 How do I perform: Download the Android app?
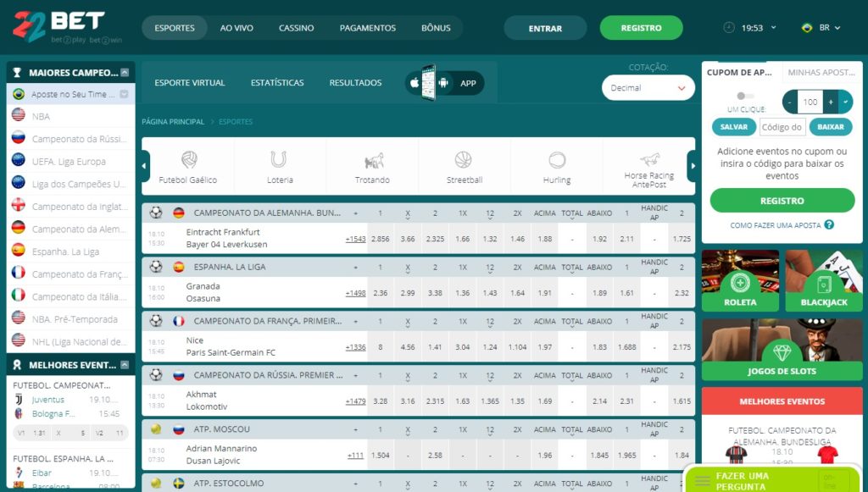tap(442, 83)
